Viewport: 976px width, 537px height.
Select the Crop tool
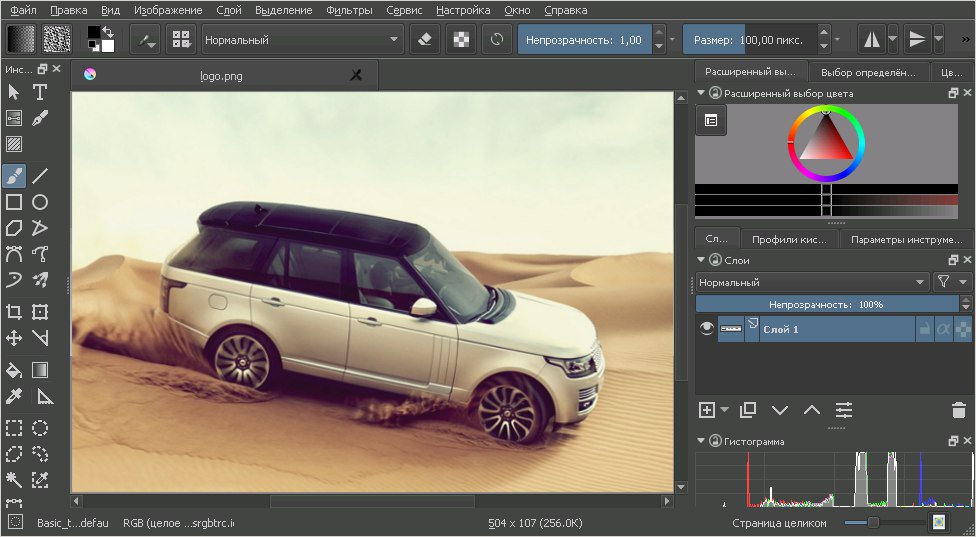click(x=14, y=311)
